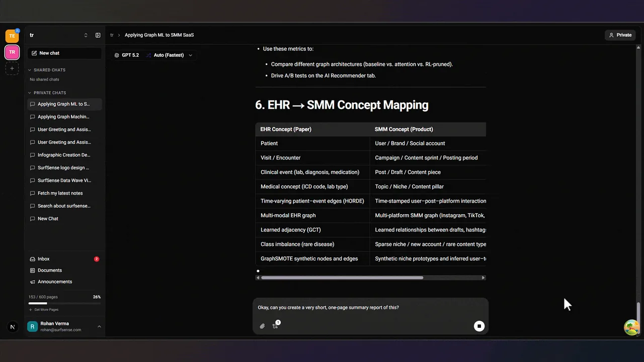Click the 'Applying Graph ML to SMM SaaS' breadcrumb

pos(159,35)
